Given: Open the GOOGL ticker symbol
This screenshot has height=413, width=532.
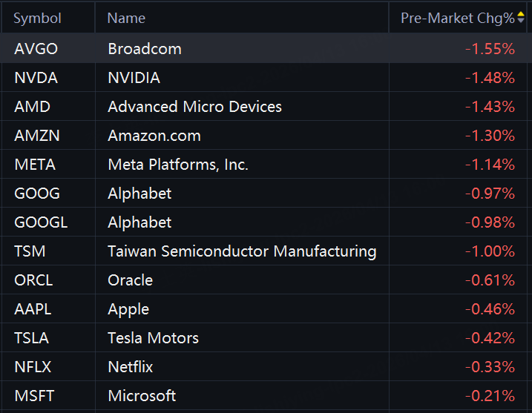Looking at the screenshot, I should pyautogui.click(x=41, y=222).
